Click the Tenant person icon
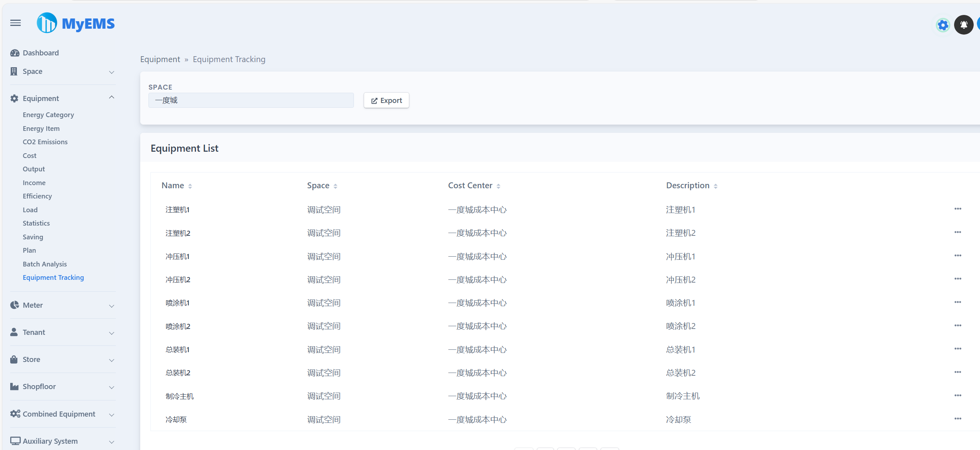Screen dimensions: 980x450 coord(14,332)
